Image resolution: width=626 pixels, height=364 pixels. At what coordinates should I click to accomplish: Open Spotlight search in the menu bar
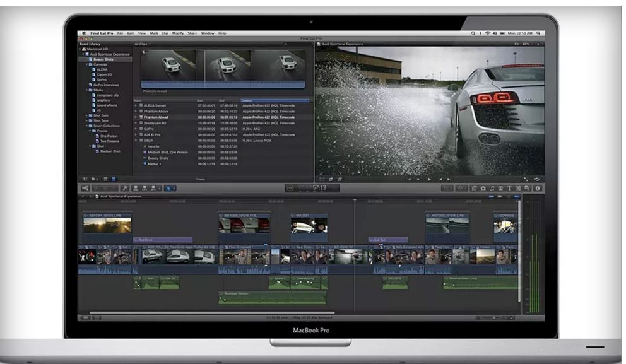point(538,32)
